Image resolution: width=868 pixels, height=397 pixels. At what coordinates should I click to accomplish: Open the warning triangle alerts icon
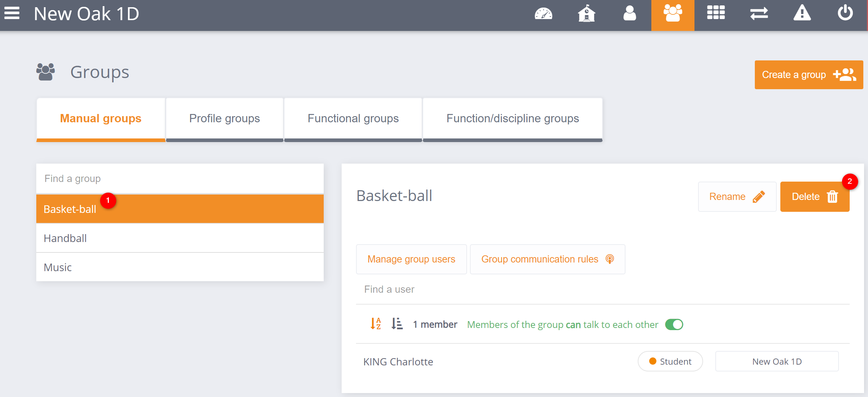802,14
